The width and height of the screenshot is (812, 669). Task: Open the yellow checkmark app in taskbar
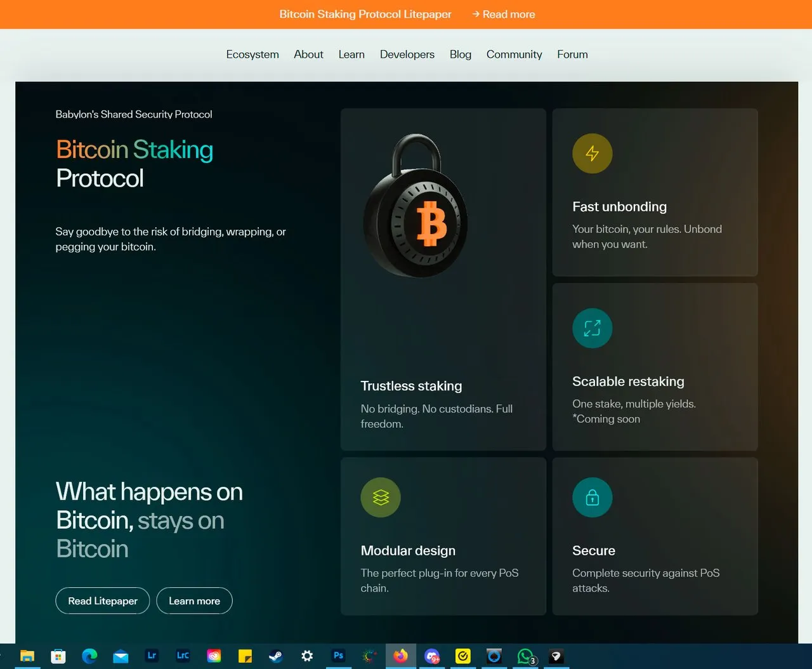463,656
